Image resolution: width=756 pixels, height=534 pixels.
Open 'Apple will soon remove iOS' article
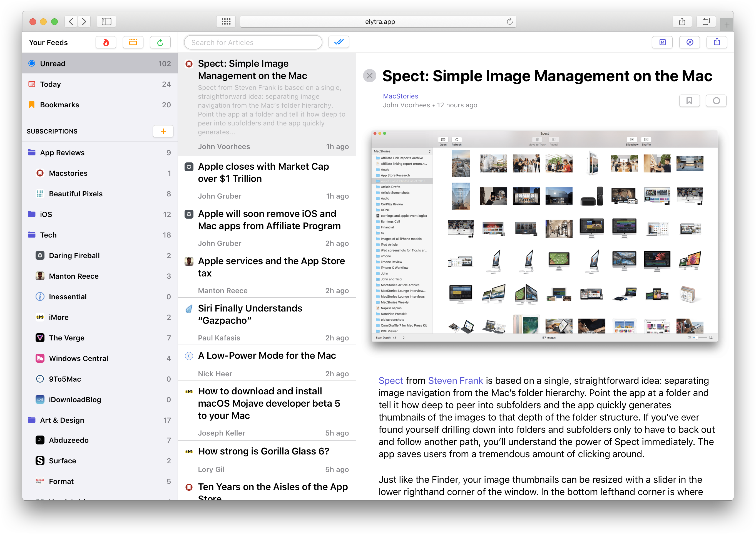click(x=267, y=227)
